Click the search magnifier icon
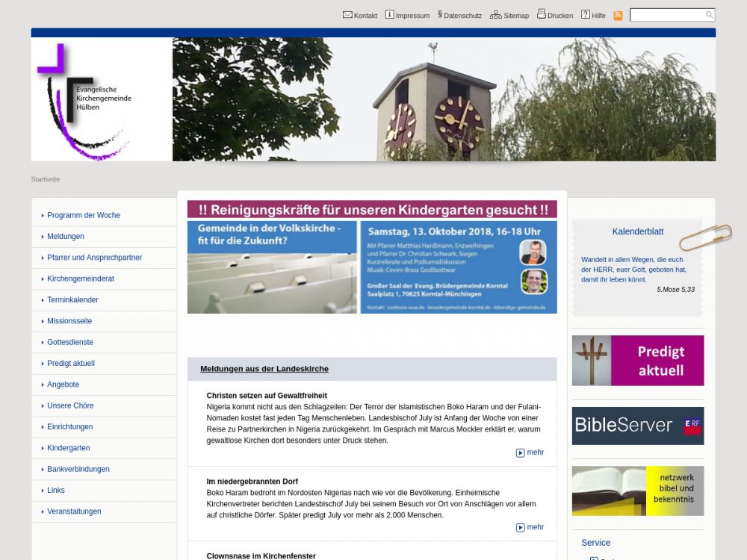 coord(709,15)
